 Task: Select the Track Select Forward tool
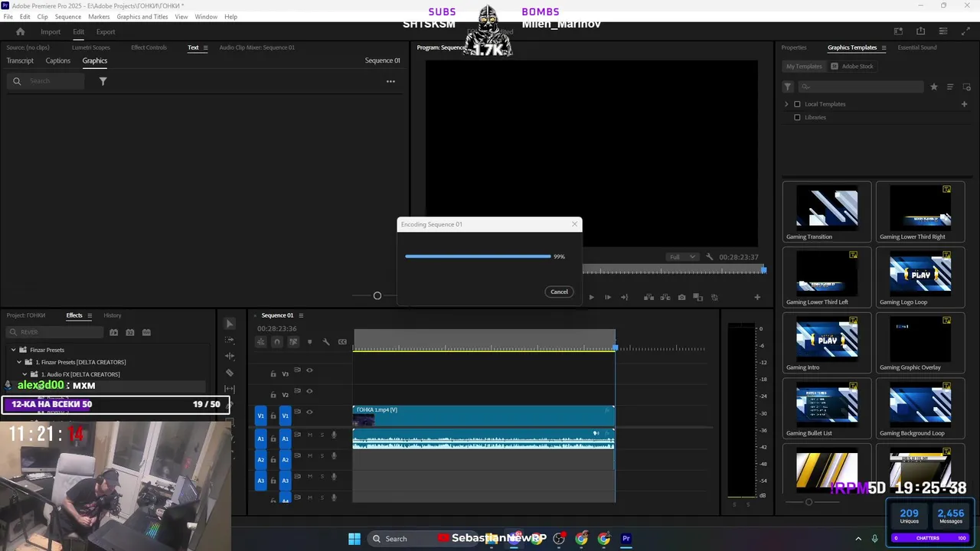pos(230,340)
